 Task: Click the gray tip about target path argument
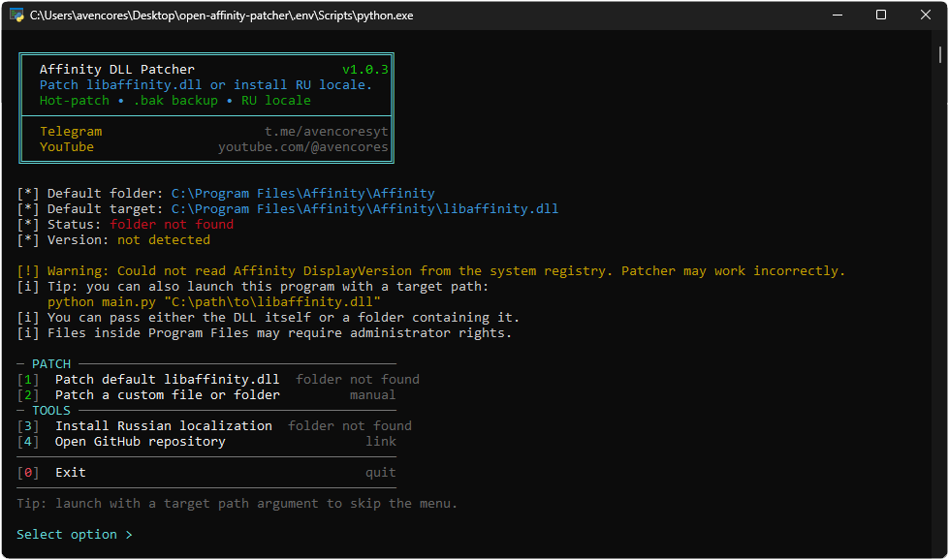pos(237,504)
